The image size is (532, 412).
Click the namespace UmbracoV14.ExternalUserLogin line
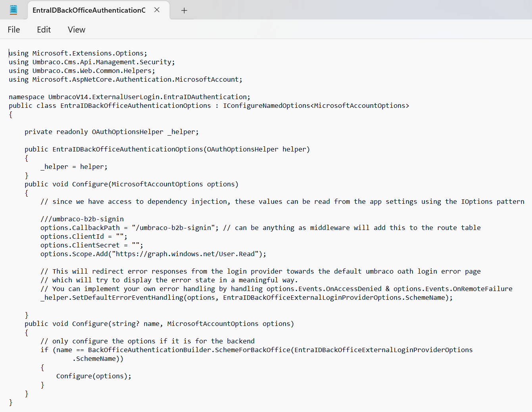(129, 97)
